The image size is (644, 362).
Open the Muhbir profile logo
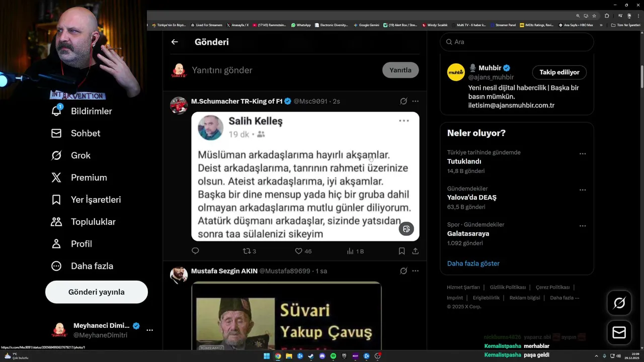[x=456, y=72]
